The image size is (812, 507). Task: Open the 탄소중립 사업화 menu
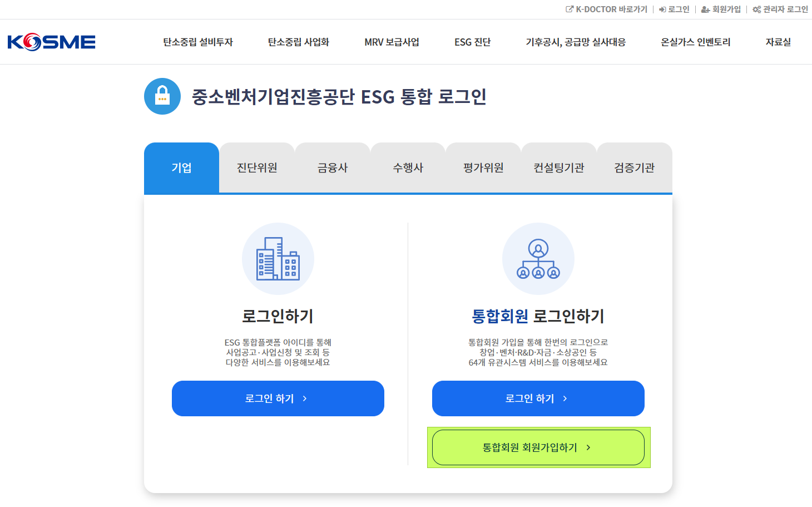point(299,42)
